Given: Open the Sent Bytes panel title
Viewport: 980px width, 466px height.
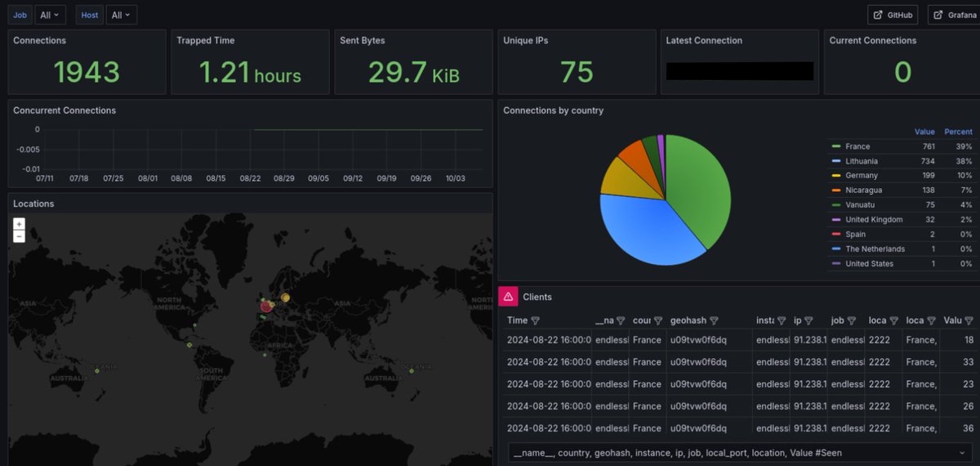Looking at the screenshot, I should coord(363,40).
